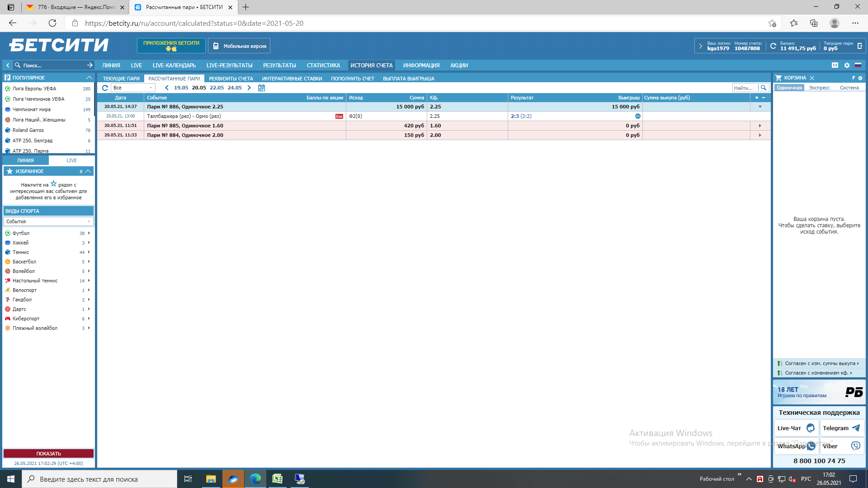This screenshot has height=488, width=868.
Task: Expand bet № 885 row arrow
Action: (760, 126)
